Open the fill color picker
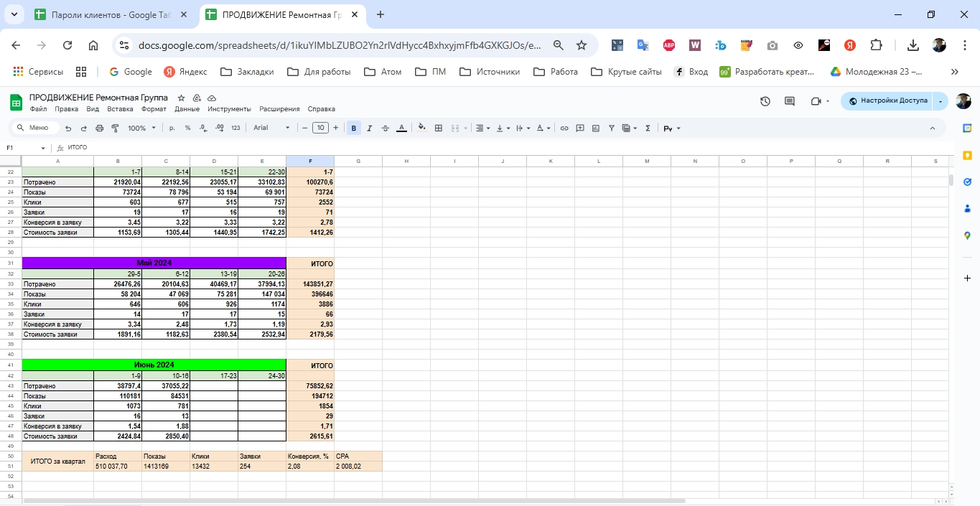 pos(422,128)
